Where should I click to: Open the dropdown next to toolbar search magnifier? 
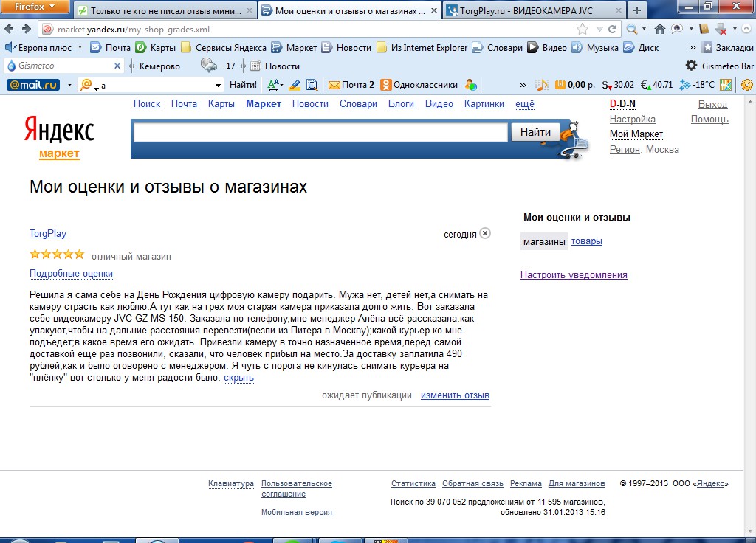(x=644, y=29)
